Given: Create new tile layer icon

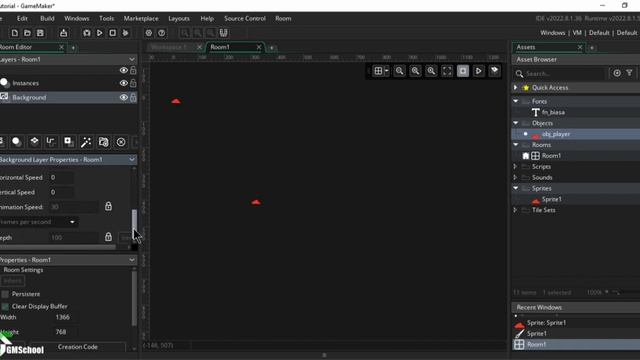Looking at the screenshot, I should pos(34,142).
